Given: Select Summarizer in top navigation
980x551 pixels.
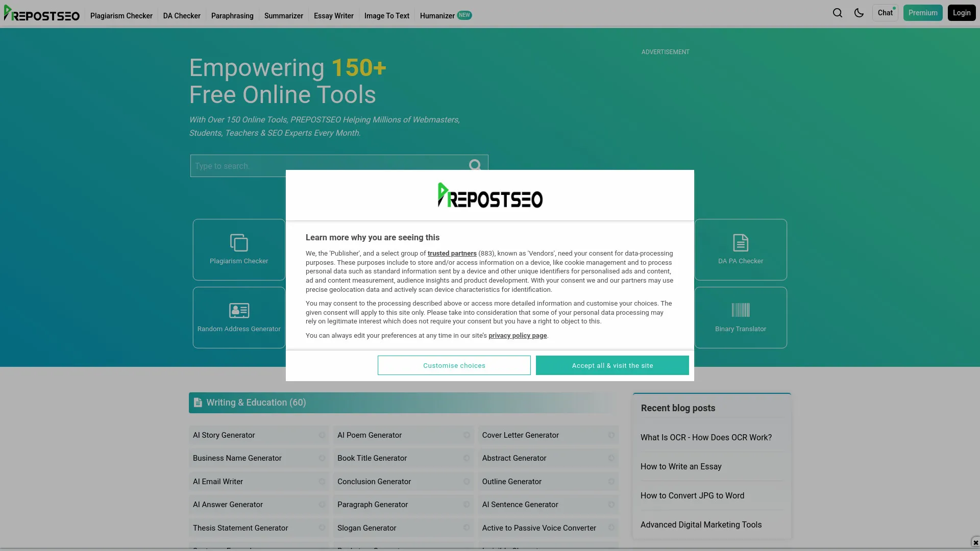Looking at the screenshot, I should click(284, 15).
